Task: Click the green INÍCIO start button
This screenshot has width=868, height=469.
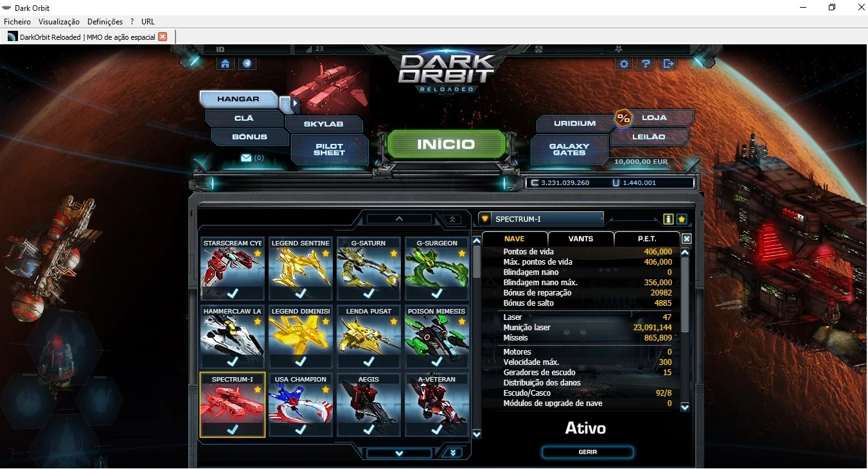Action: [446, 145]
